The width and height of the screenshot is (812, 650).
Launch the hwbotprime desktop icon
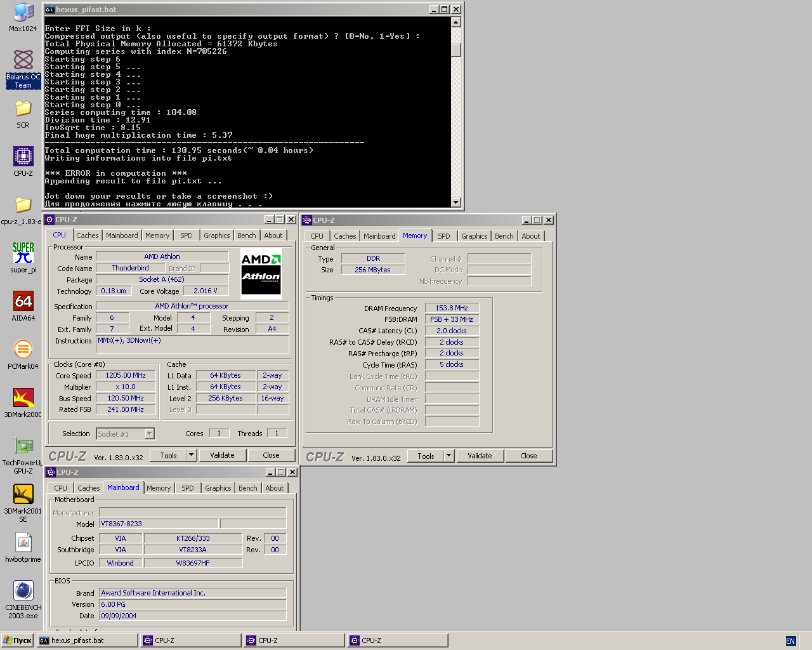23,547
